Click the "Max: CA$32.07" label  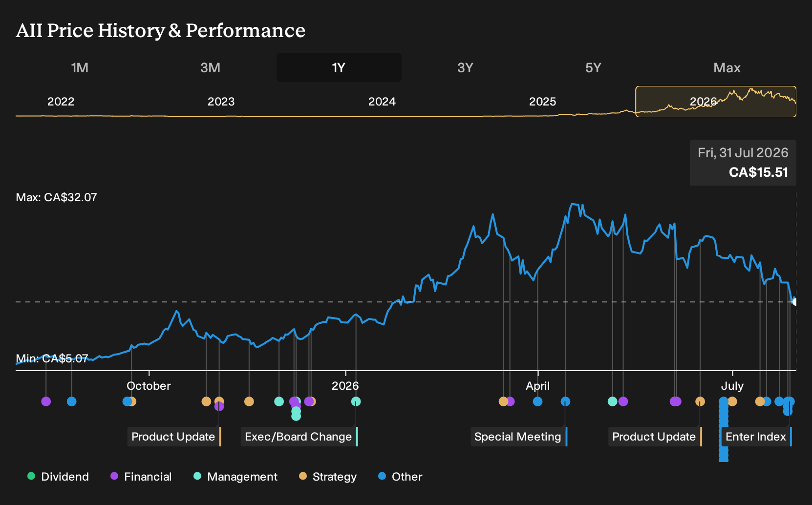(x=57, y=197)
